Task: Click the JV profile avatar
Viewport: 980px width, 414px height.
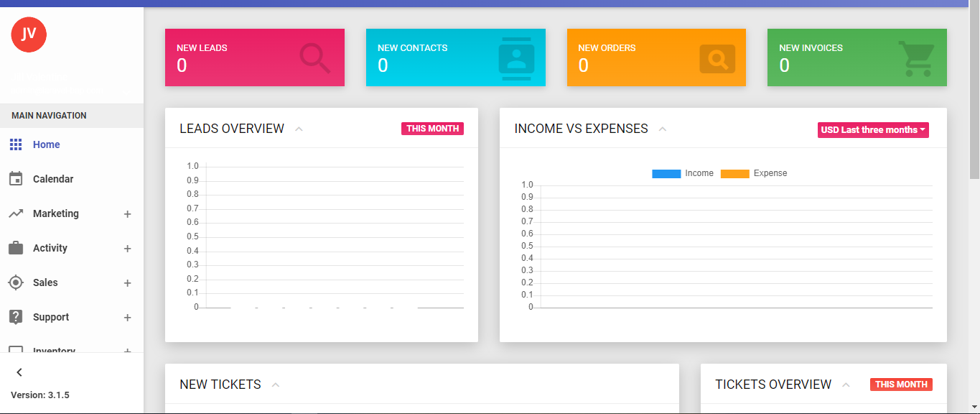Action: coord(28,34)
